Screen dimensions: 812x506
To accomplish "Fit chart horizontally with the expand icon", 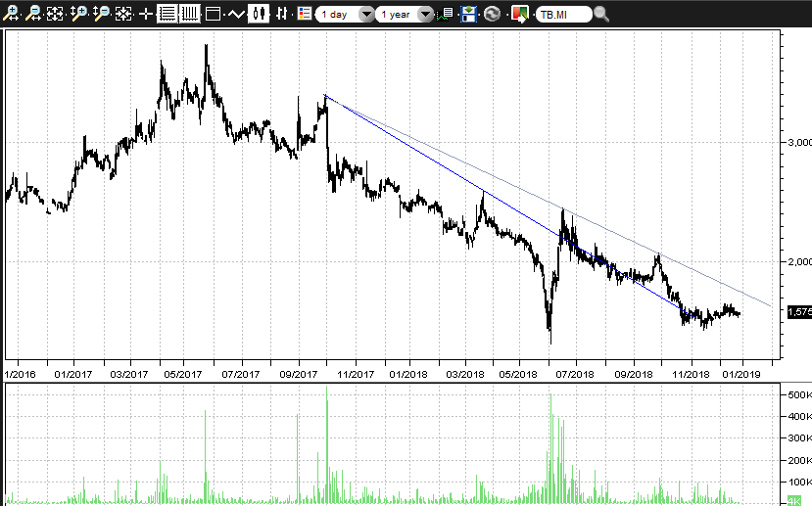I will [55, 14].
